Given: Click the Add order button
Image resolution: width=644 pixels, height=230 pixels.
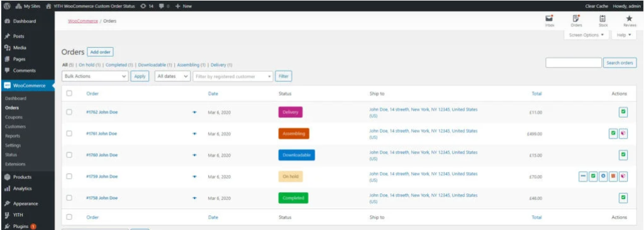Looking at the screenshot, I should (100, 52).
